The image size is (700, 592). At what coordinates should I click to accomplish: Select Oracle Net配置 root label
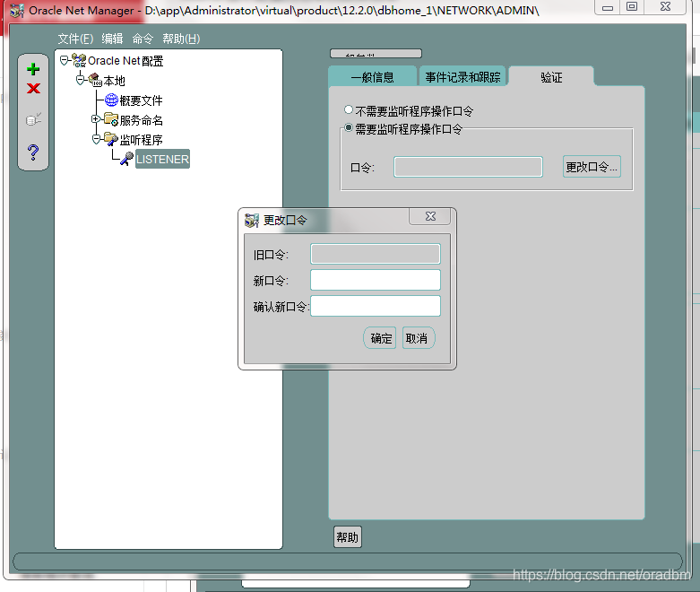[x=125, y=61]
